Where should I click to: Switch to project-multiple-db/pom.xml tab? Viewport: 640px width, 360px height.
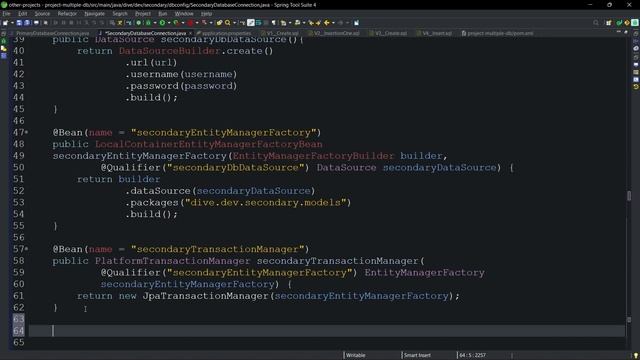tap(498, 33)
